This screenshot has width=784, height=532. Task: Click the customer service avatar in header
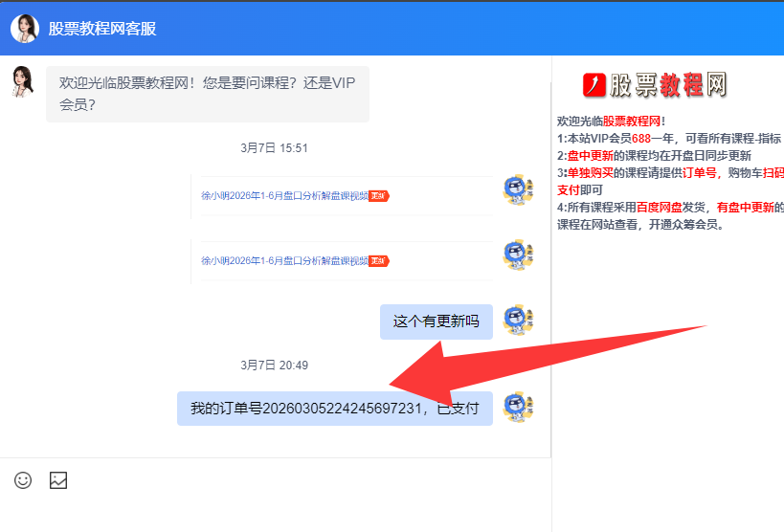24,29
